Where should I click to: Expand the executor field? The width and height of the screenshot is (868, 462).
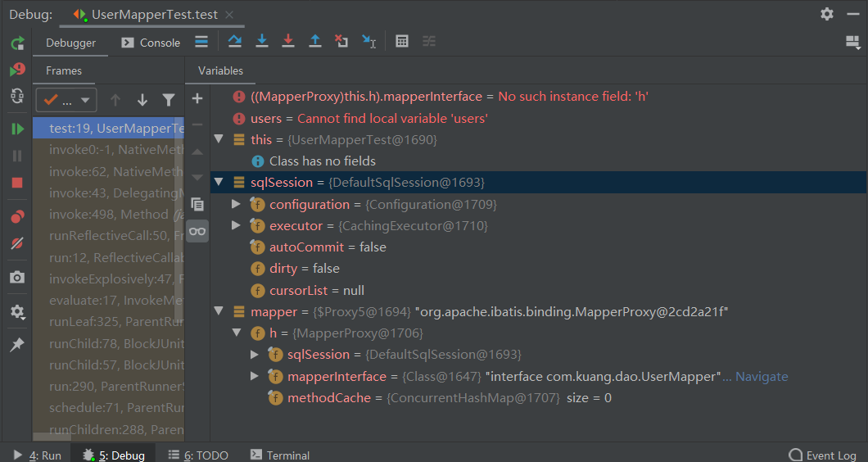[x=236, y=225]
